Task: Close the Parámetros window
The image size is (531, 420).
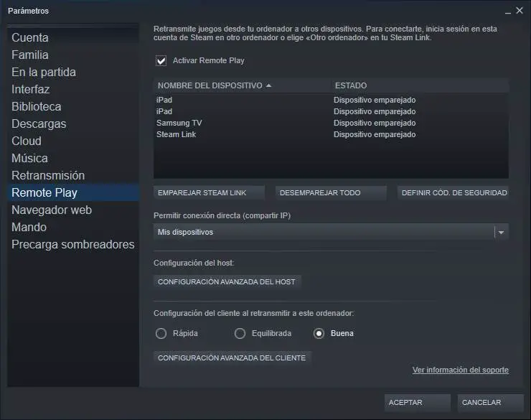Action: pyautogui.click(x=520, y=11)
